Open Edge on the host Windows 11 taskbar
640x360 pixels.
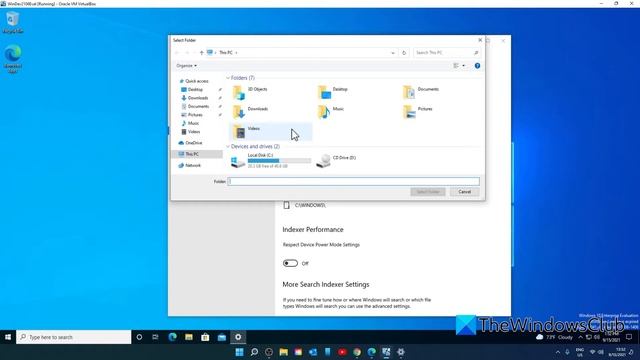[x=371, y=352]
